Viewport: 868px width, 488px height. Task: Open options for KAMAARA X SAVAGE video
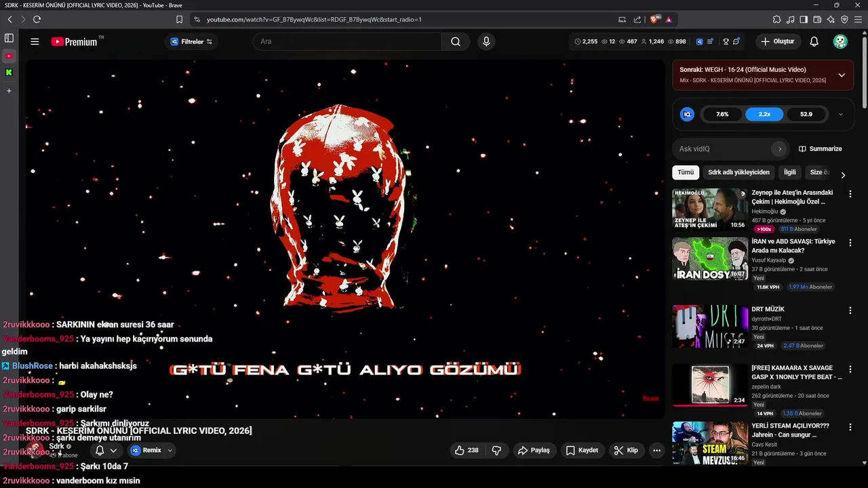pos(850,369)
